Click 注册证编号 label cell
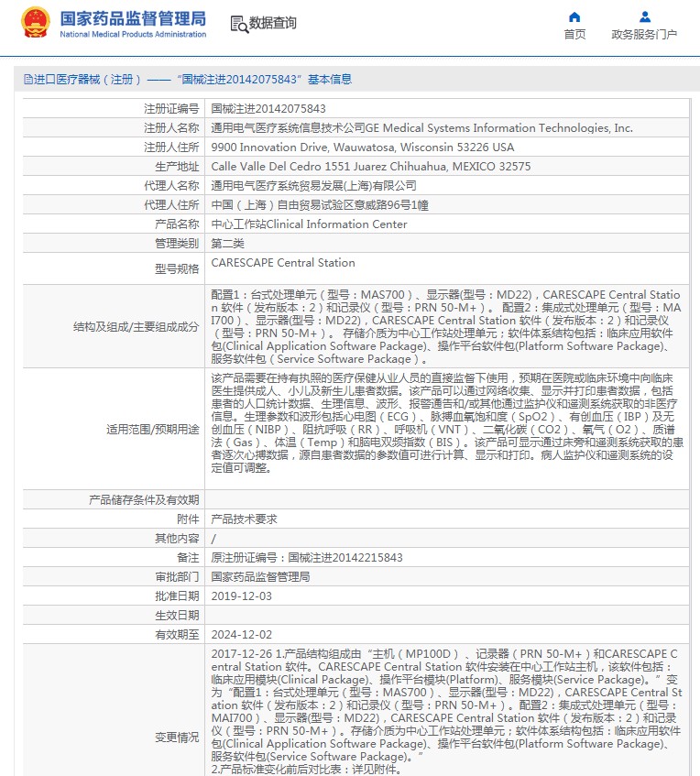This screenshot has height=776, width=700. 171,108
